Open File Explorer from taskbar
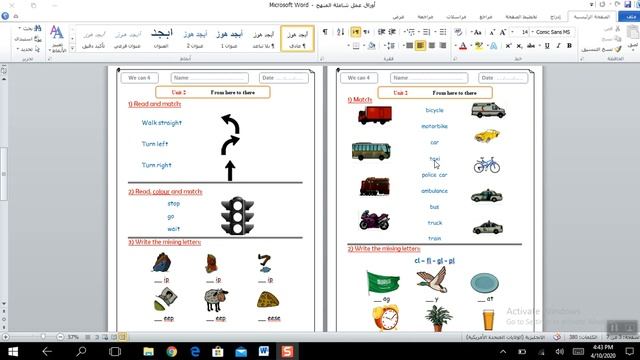640x360 pixels. coord(149,351)
